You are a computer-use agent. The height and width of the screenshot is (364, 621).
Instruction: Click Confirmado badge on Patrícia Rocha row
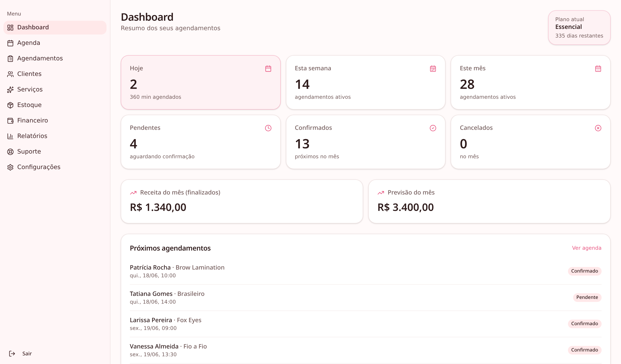(x=585, y=271)
